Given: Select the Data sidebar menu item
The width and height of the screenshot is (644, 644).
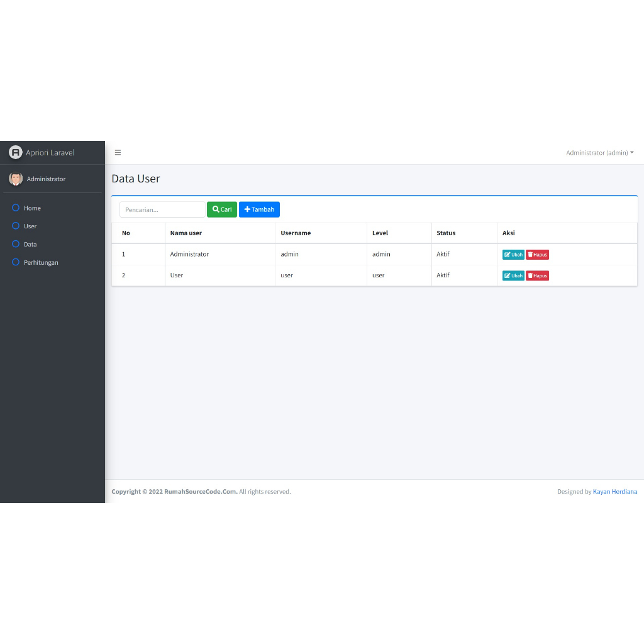Looking at the screenshot, I should (x=30, y=244).
